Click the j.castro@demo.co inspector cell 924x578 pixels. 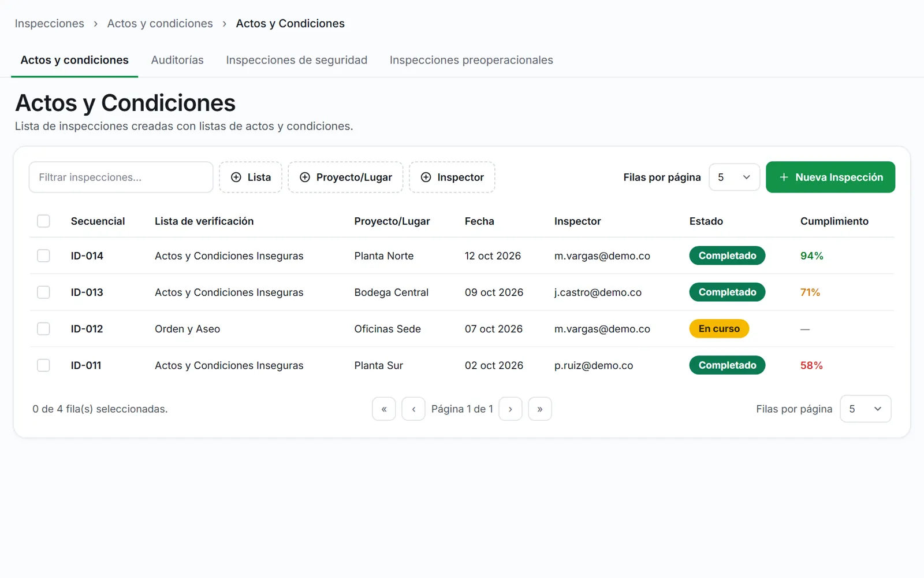pyautogui.click(x=598, y=292)
